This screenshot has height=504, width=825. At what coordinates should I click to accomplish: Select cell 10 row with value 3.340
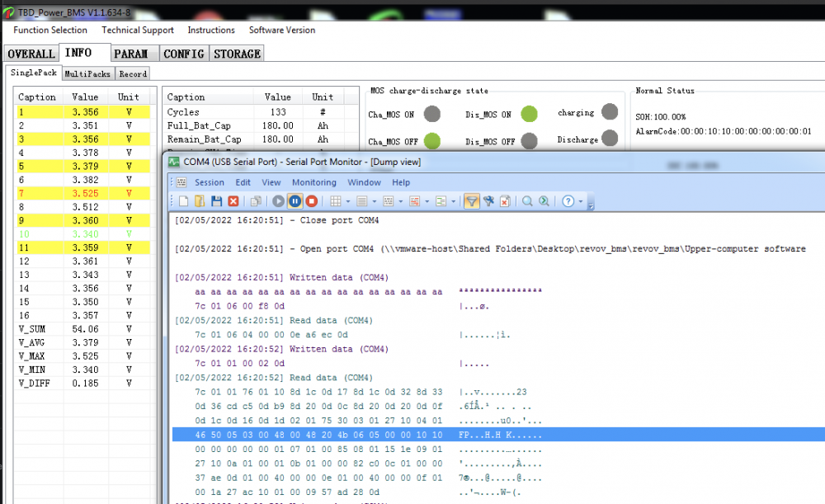83,234
